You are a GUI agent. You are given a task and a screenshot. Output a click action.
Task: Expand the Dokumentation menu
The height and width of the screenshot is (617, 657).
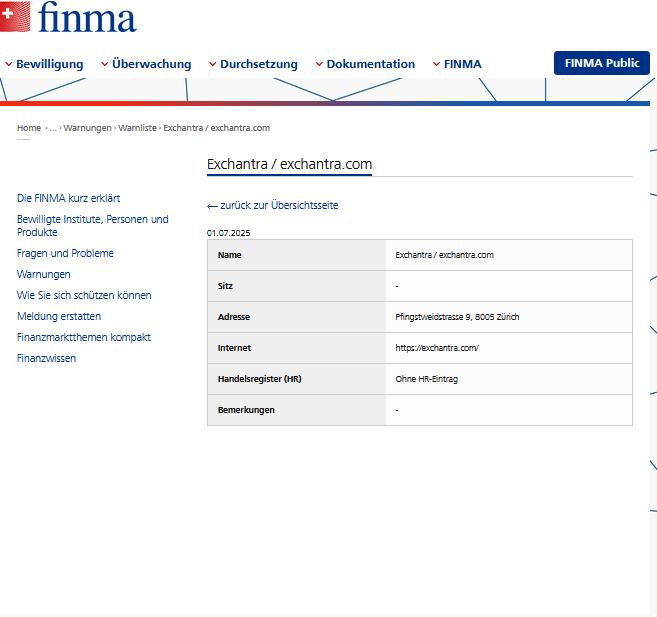click(365, 64)
